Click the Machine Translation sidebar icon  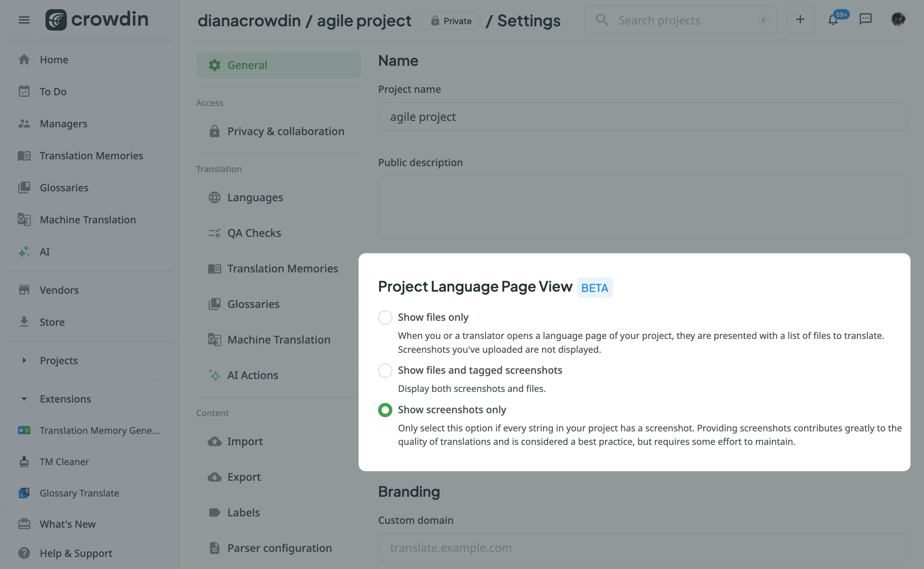pos(24,219)
